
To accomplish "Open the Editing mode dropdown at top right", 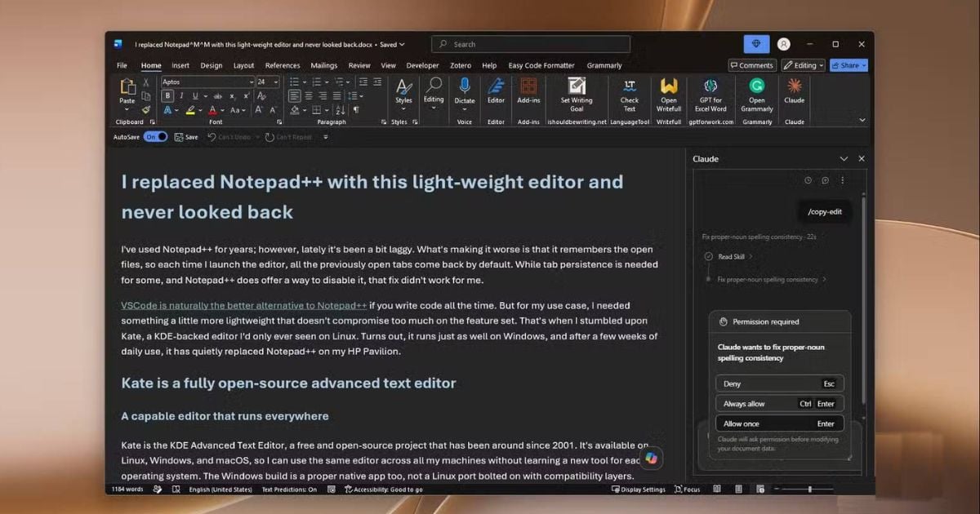I will point(803,65).
